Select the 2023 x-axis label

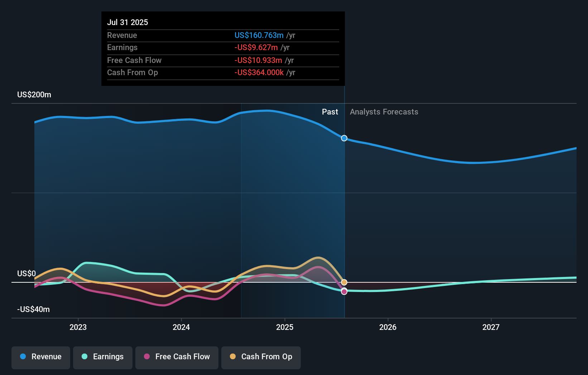point(78,327)
